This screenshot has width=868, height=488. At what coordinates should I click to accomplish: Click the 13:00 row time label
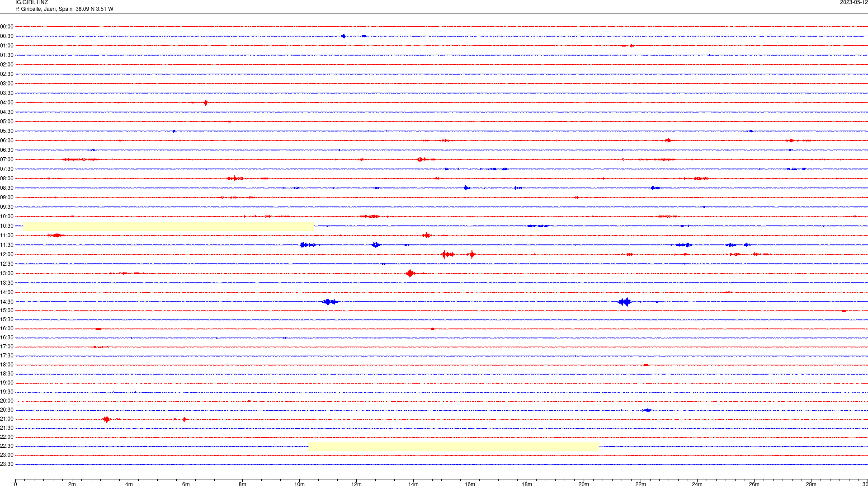click(x=7, y=273)
